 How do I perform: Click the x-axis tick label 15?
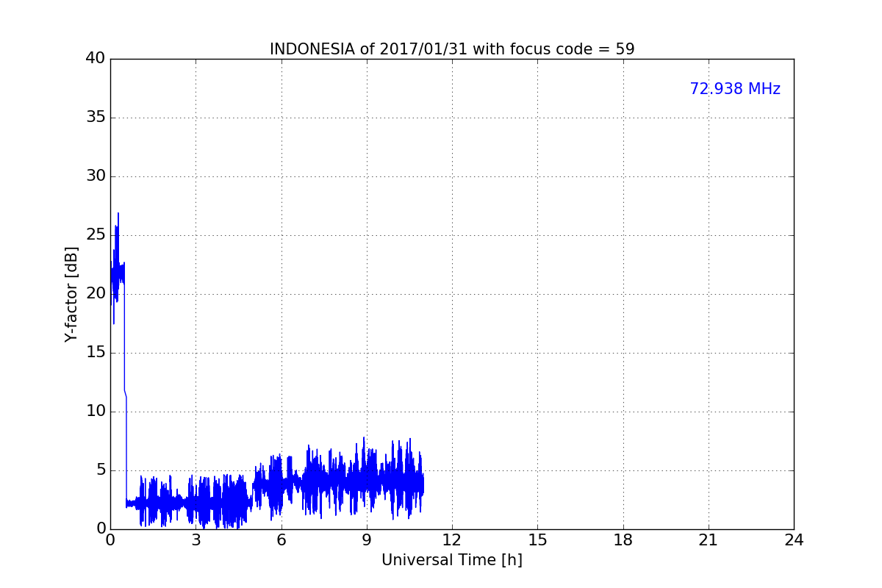coord(537,540)
